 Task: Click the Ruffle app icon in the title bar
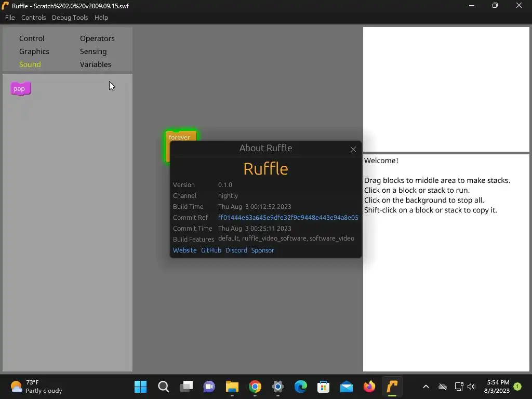(5, 6)
